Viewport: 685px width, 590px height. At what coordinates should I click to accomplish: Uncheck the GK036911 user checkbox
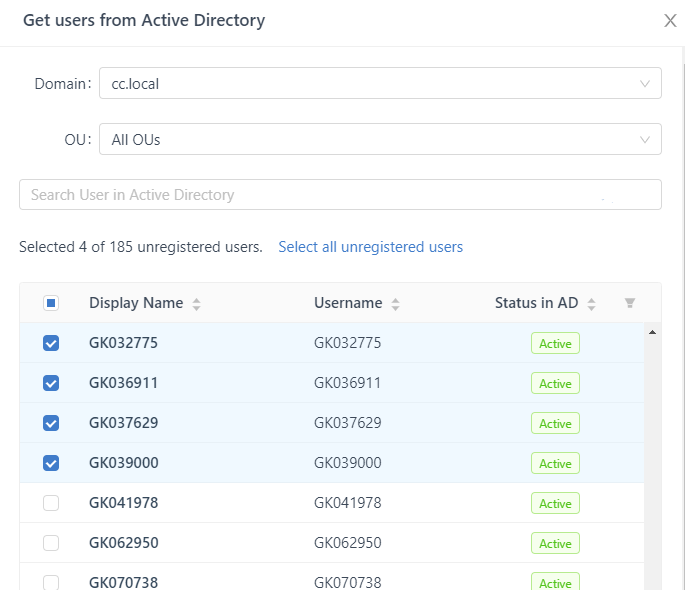(51, 383)
